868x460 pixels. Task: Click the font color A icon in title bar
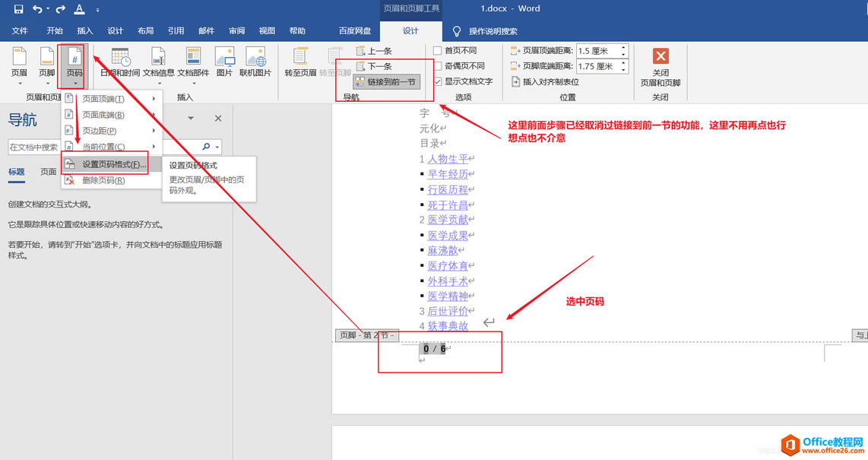point(80,9)
